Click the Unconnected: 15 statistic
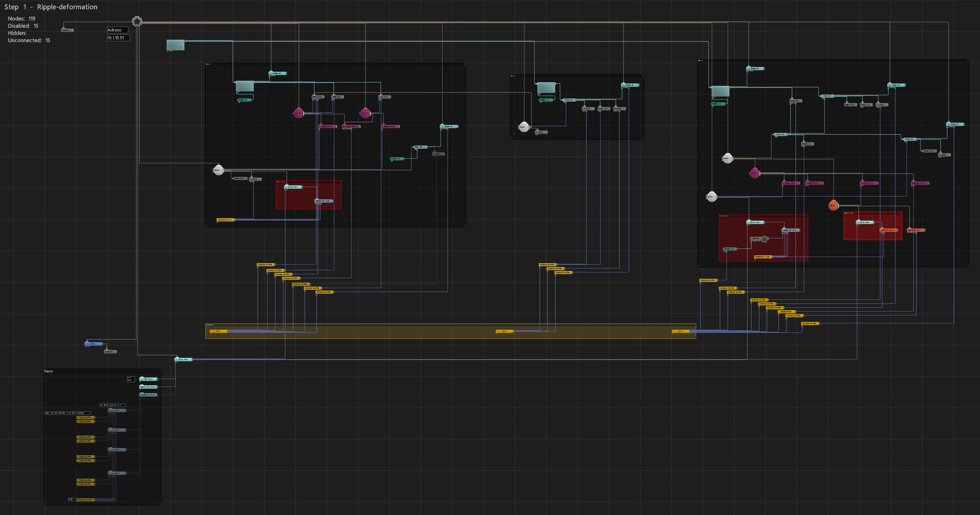This screenshot has width=980, height=515. [29, 40]
